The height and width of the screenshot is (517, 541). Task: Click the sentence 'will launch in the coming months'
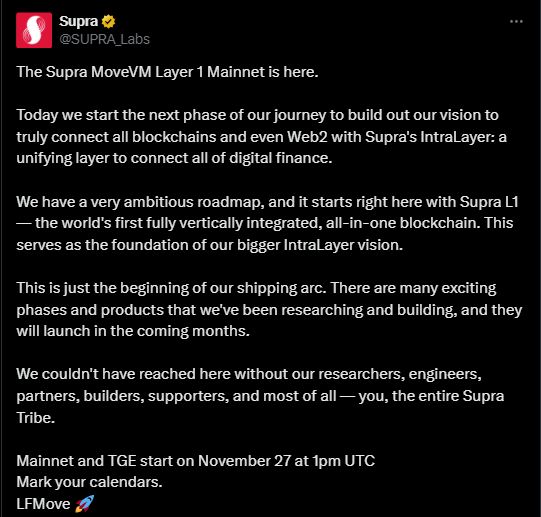[133, 331]
